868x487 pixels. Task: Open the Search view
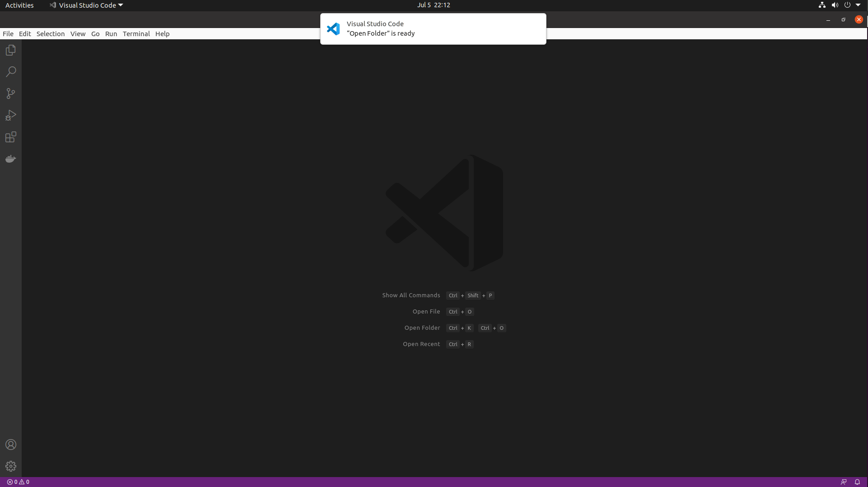point(10,71)
